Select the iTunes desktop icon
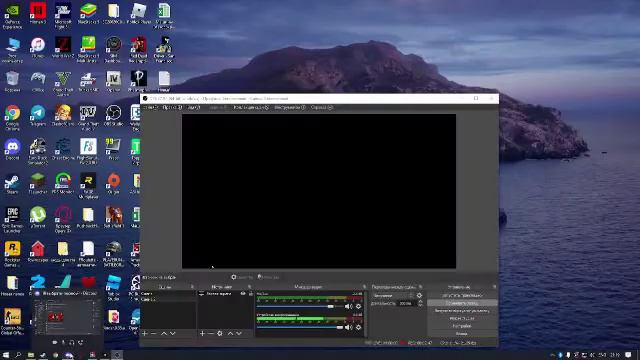This screenshot has height=360, width=640. [x=38, y=48]
